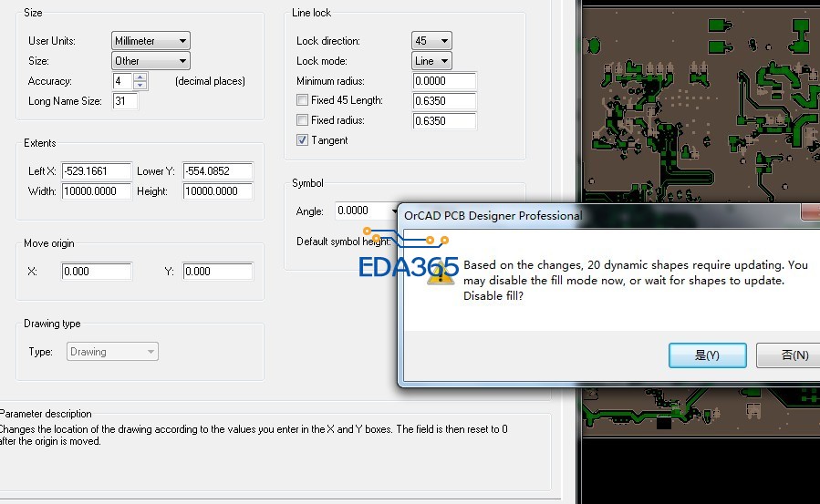
Task: Click the Left X extents field
Action: point(96,171)
